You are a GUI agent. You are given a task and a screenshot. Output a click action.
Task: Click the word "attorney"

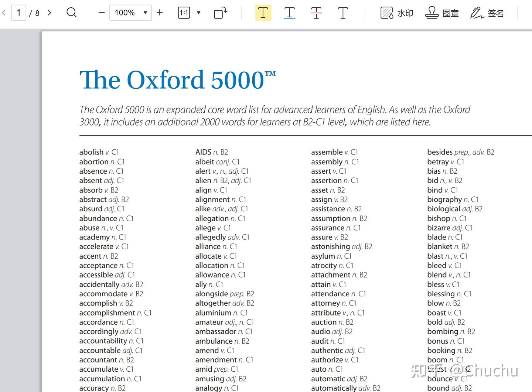tap(325, 303)
